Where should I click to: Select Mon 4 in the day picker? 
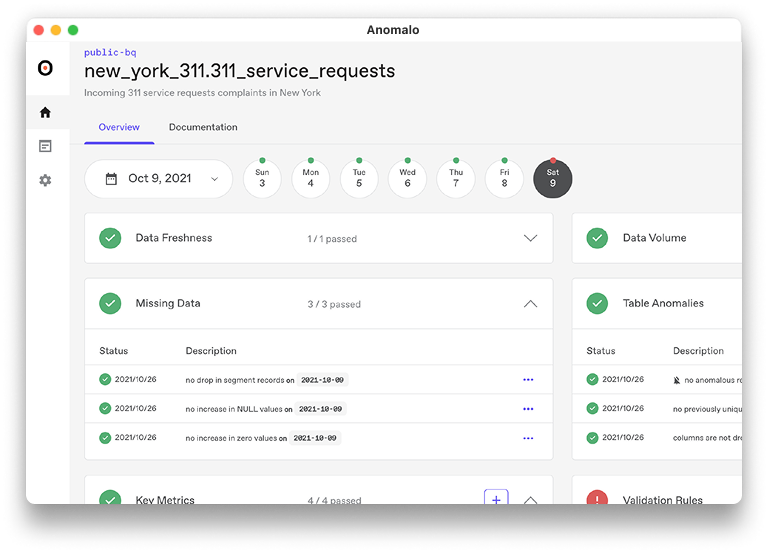[x=311, y=179]
